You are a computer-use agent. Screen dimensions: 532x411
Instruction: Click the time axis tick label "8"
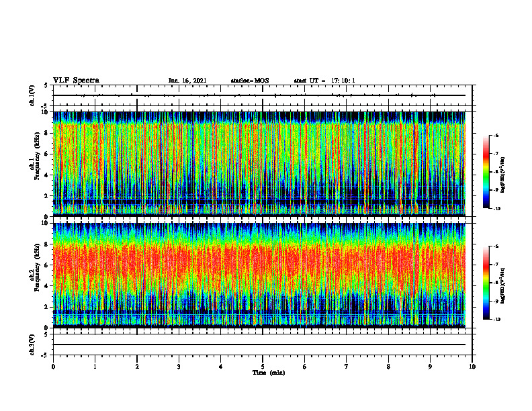388,367
